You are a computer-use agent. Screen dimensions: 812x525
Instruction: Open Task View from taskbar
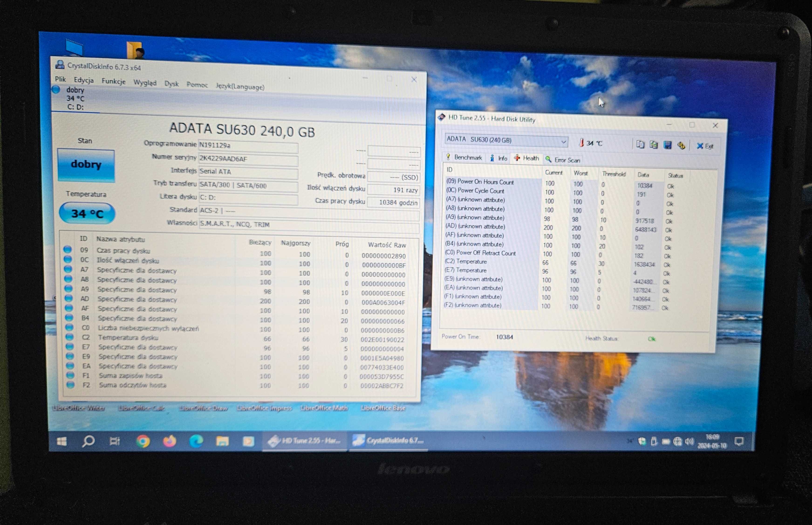tap(114, 441)
